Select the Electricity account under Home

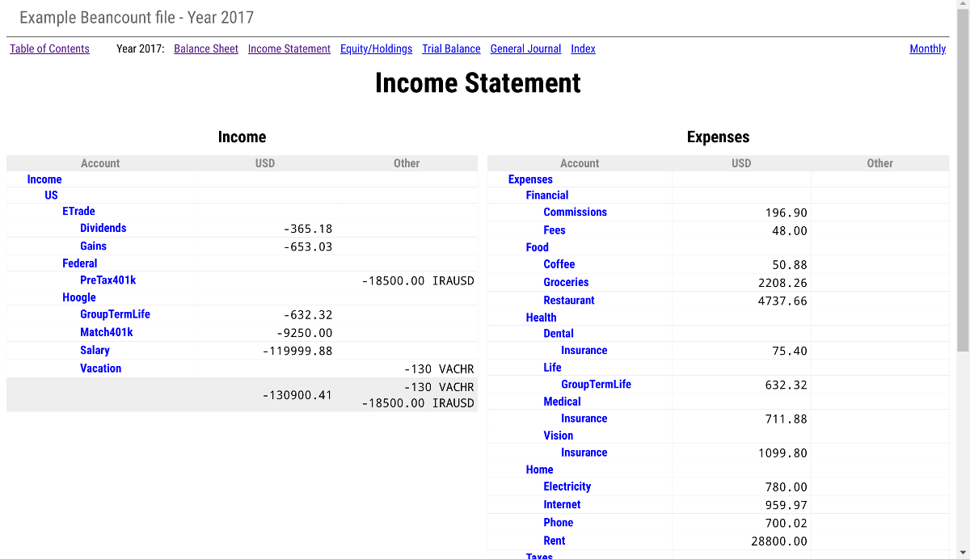(x=567, y=486)
